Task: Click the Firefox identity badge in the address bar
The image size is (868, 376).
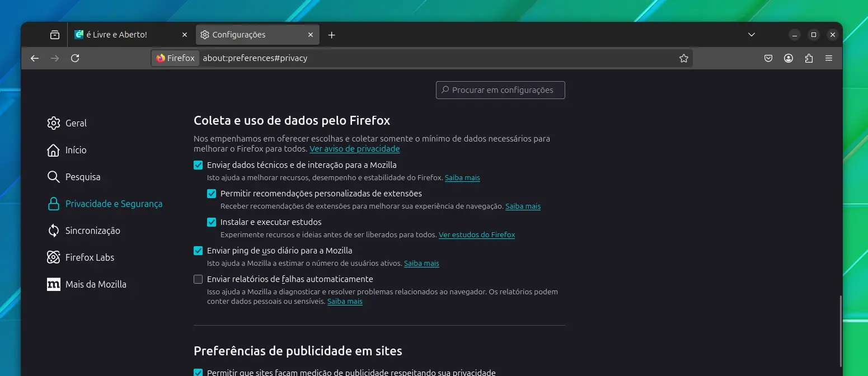Action: point(175,58)
